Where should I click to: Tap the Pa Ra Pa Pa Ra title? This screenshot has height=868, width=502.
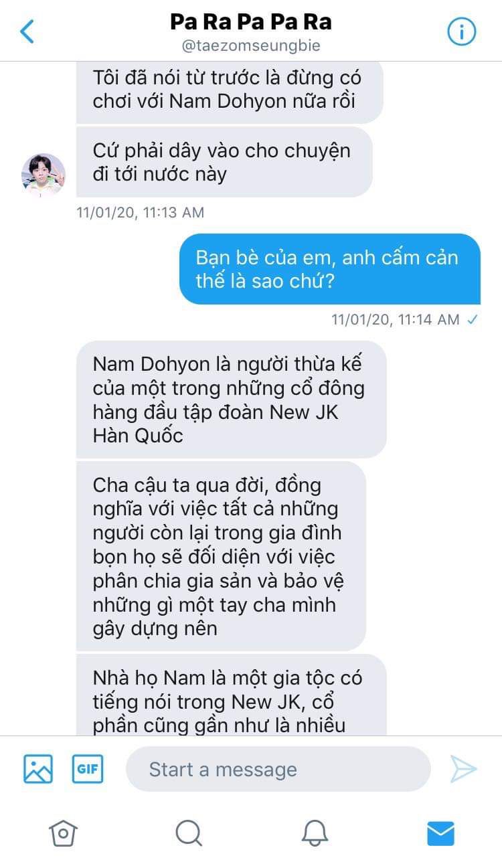click(251, 22)
